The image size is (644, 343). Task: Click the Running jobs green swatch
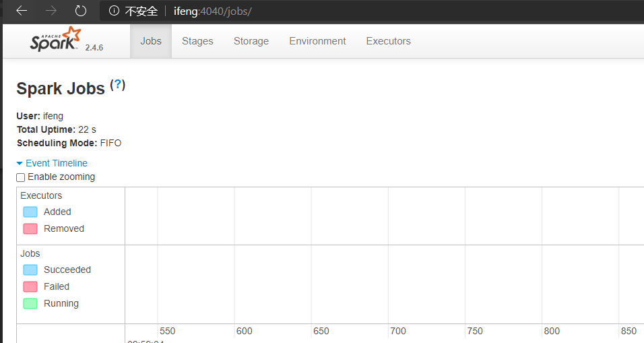(x=30, y=303)
